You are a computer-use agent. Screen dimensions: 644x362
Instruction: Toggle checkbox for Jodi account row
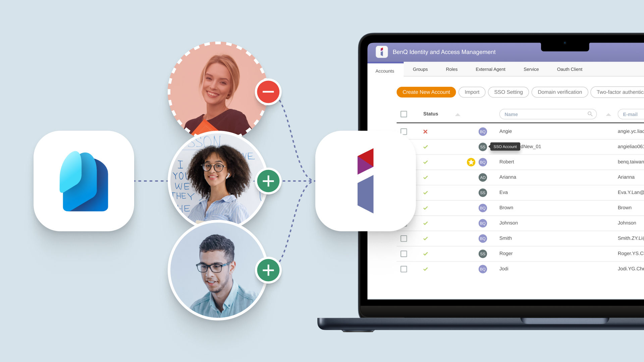tap(404, 269)
